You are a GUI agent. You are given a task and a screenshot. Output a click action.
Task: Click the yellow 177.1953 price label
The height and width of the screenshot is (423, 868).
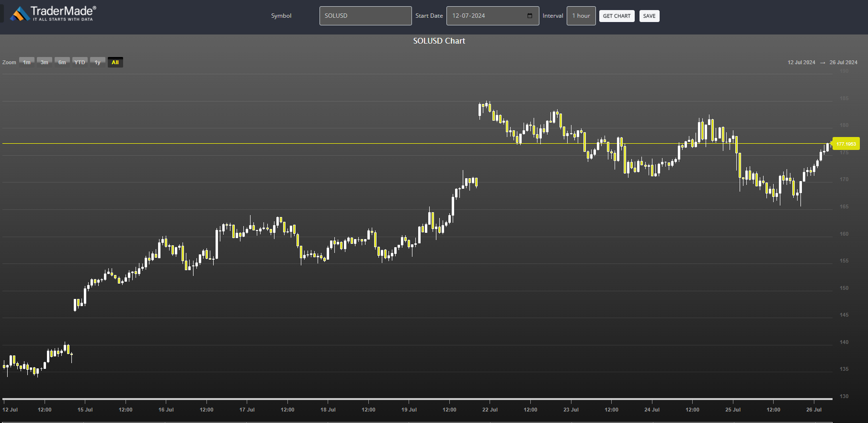pos(846,144)
